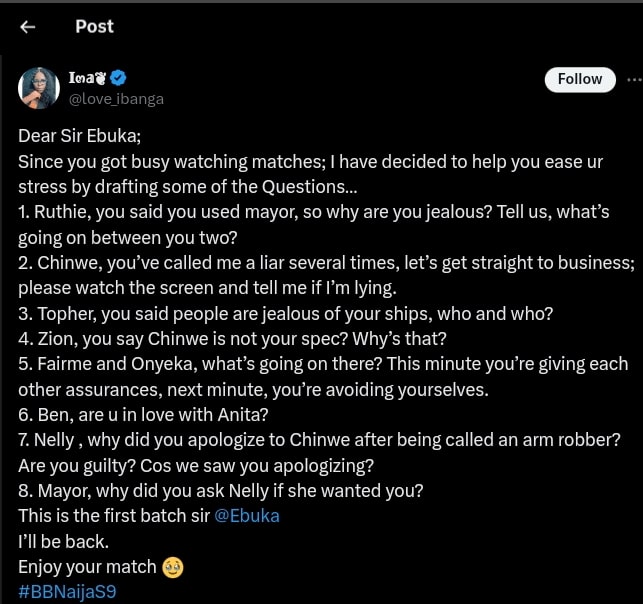Viewport: 643px width, 604px height.
Task: Click the emoji after 'Enjoy your match'
Action: pos(173,567)
